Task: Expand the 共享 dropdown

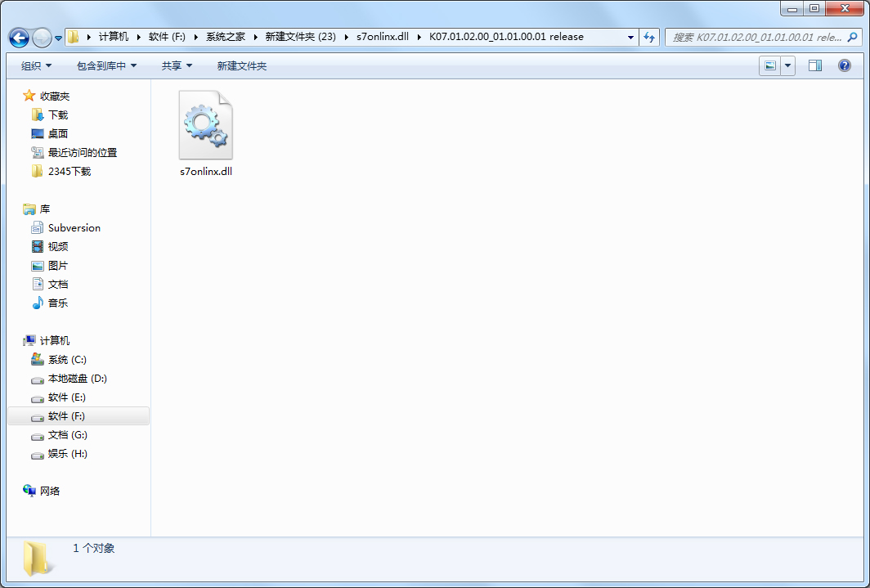Action: click(176, 65)
